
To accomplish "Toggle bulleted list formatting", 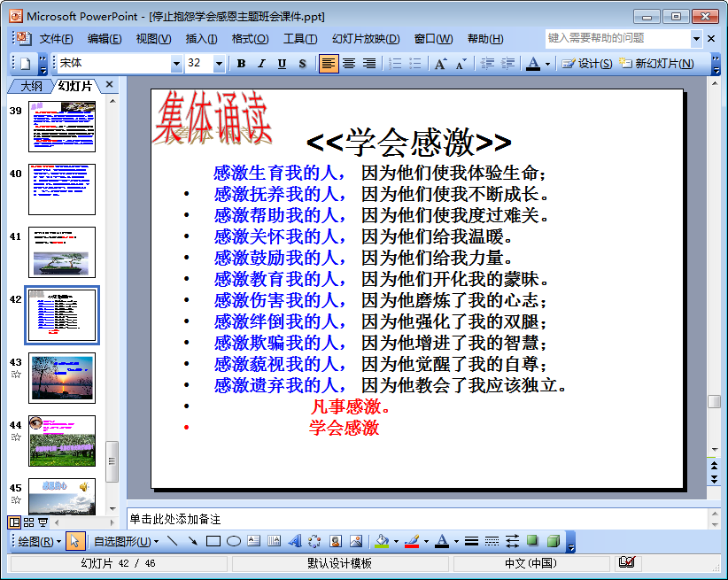I will tap(415, 64).
